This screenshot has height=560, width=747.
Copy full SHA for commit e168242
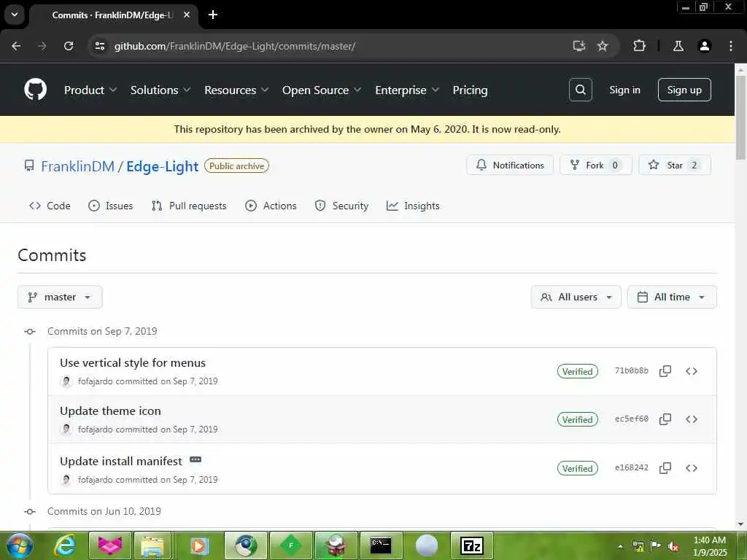(665, 467)
